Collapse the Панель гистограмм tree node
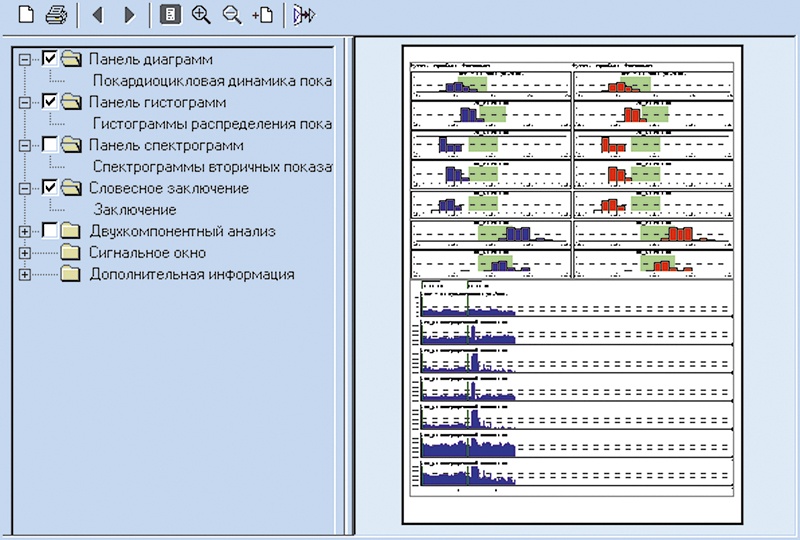 point(25,102)
